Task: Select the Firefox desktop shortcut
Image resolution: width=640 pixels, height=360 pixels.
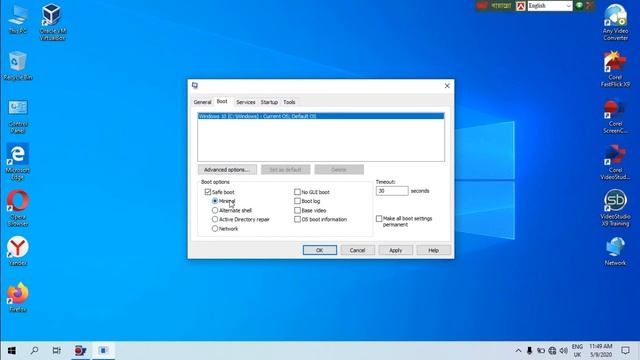Action: pos(18,297)
